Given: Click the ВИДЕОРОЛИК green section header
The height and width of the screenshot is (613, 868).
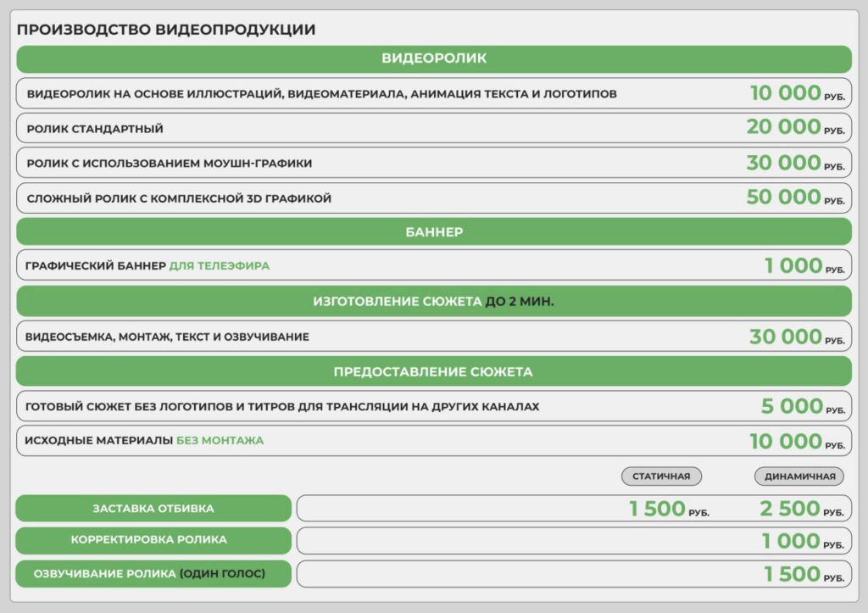Looking at the screenshot, I should pyautogui.click(x=433, y=59).
